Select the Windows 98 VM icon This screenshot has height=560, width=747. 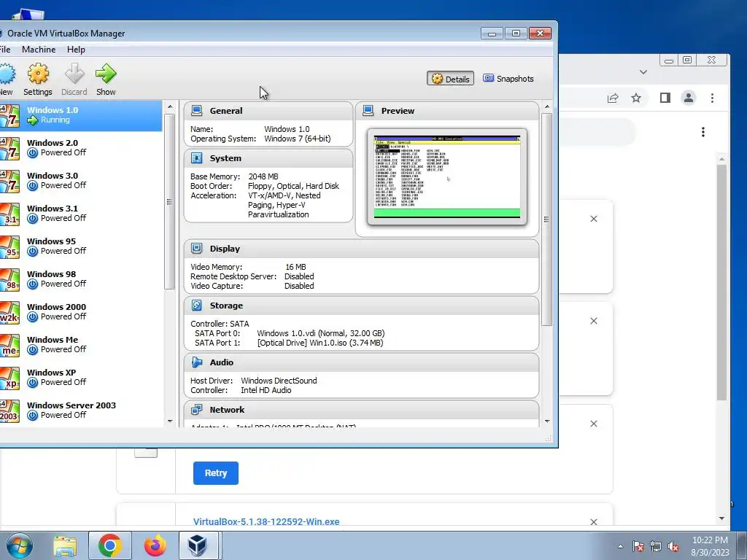[9, 280]
